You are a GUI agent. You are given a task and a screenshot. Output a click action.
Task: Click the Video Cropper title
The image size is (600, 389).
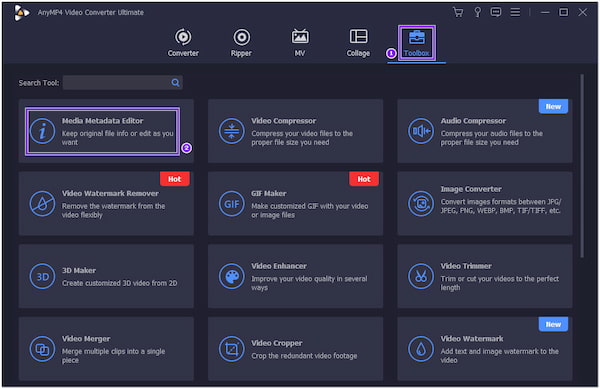(277, 343)
